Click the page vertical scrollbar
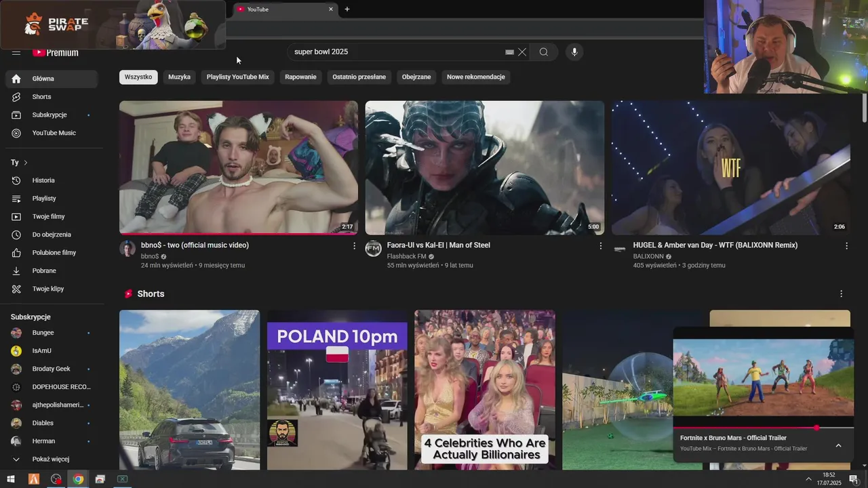The width and height of the screenshot is (868, 488). (x=864, y=108)
